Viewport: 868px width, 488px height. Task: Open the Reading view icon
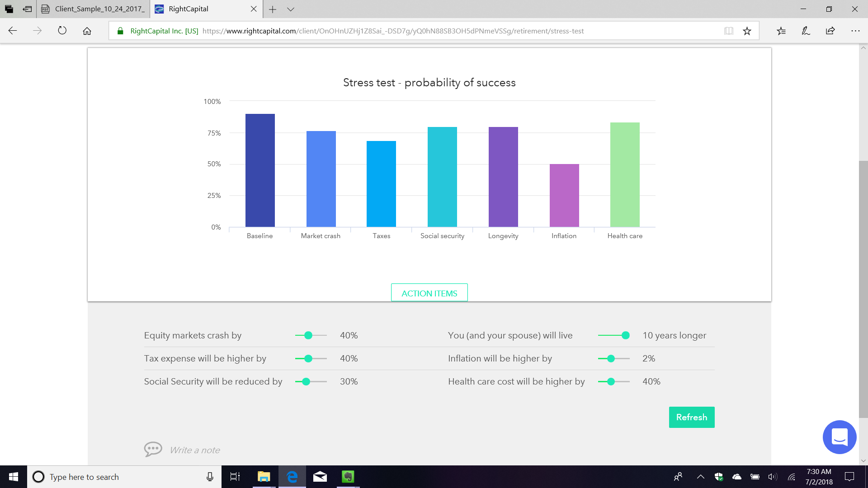[728, 31]
